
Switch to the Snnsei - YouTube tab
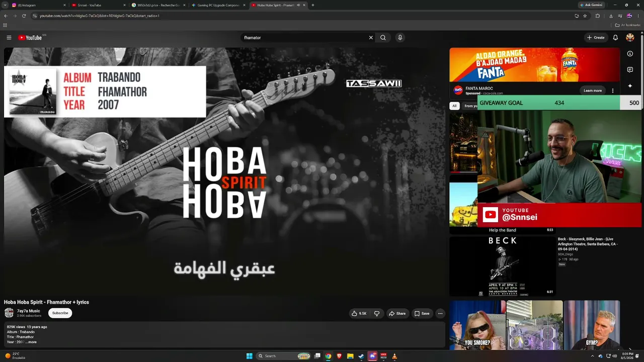pos(98,5)
